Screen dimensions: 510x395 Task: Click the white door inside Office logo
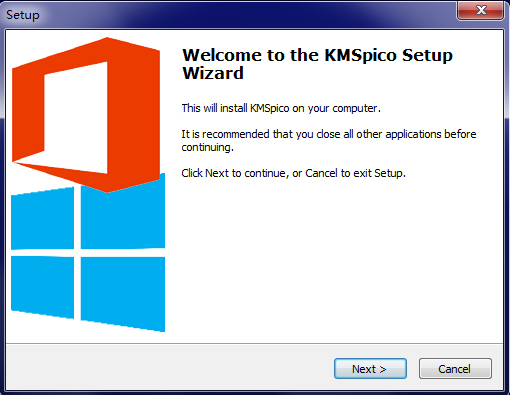click(x=76, y=117)
